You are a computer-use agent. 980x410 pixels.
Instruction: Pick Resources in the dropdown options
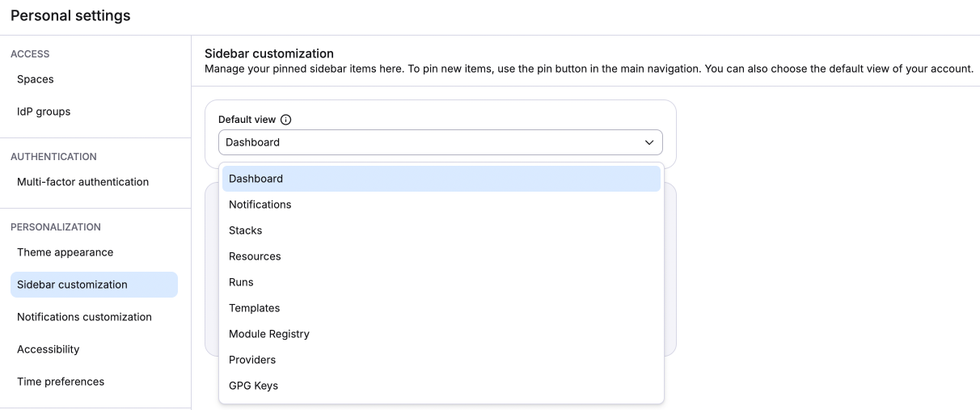(x=441, y=256)
